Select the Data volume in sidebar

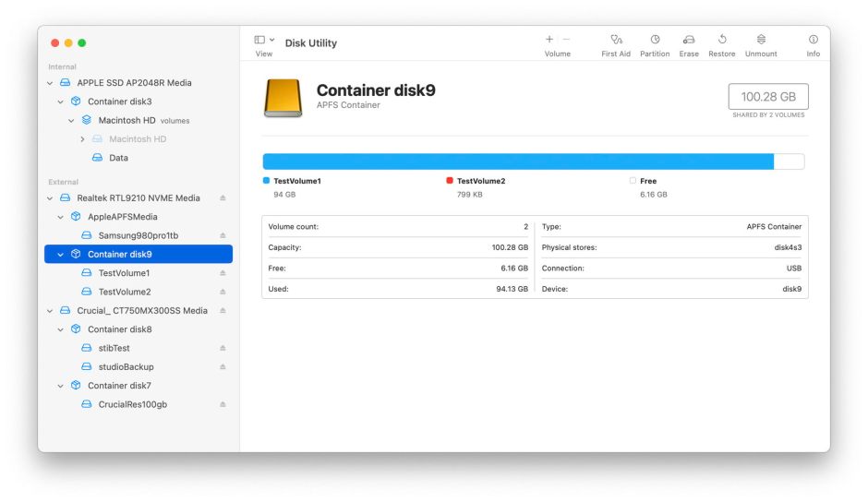118,158
